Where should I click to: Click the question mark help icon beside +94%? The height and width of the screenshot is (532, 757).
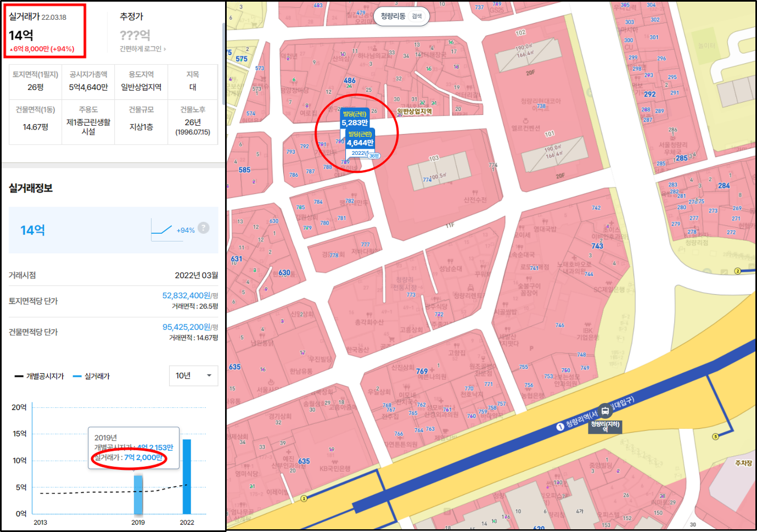pos(204,228)
